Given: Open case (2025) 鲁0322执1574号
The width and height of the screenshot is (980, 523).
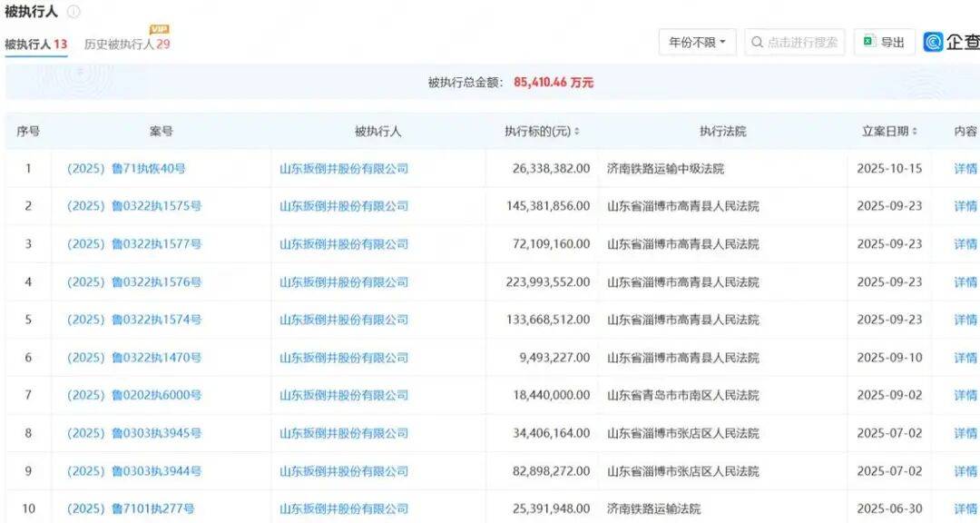Looking at the screenshot, I should click(x=134, y=320).
